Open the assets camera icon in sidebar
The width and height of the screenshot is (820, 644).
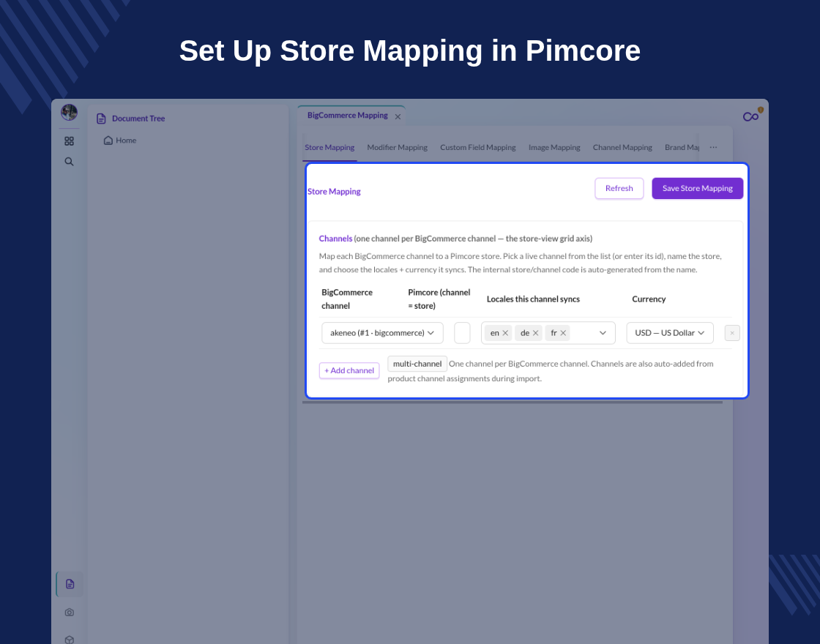[x=70, y=612]
